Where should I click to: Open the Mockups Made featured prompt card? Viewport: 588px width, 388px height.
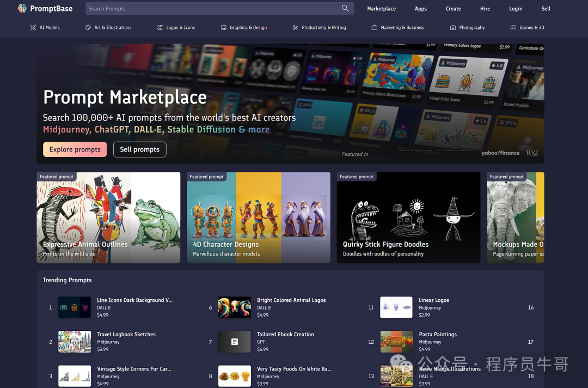pyautogui.click(x=515, y=217)
